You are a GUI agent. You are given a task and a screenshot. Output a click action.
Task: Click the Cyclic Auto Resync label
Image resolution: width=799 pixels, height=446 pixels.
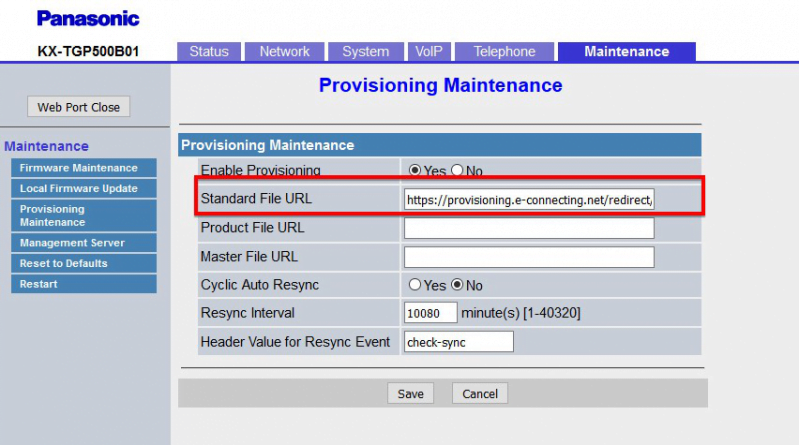point(260,284)
